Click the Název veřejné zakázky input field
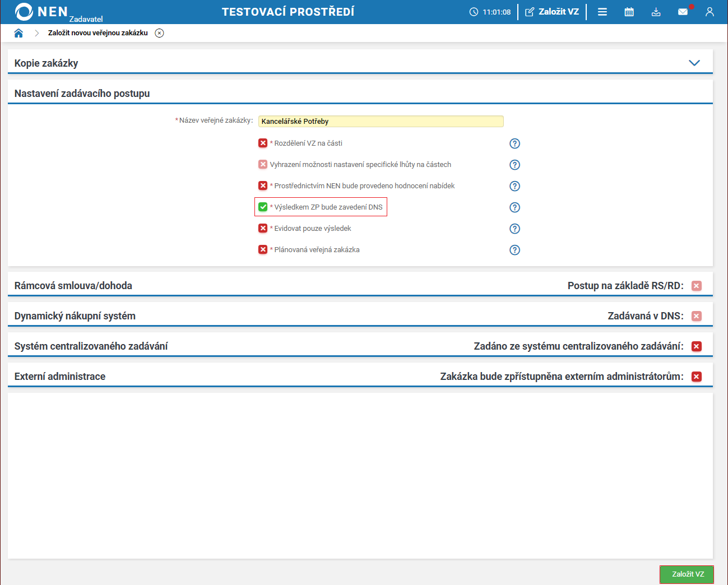 click(381, 121)
